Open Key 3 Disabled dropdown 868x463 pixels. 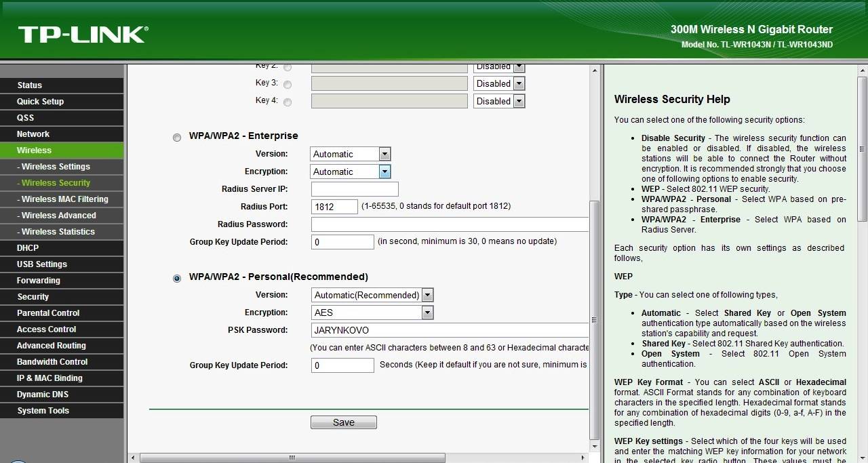(x=500, y=83)
